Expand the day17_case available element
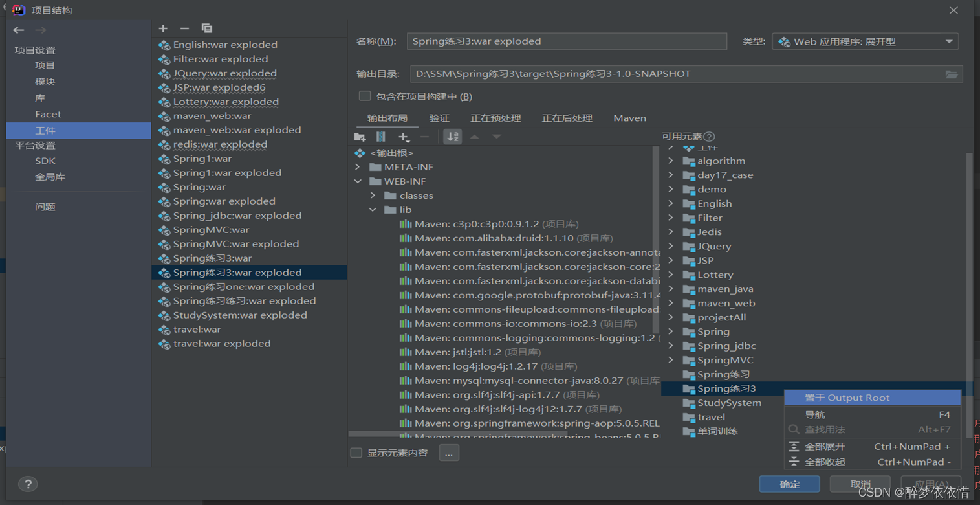Viewport: 980px width, 505px height. tap(671, 175)
